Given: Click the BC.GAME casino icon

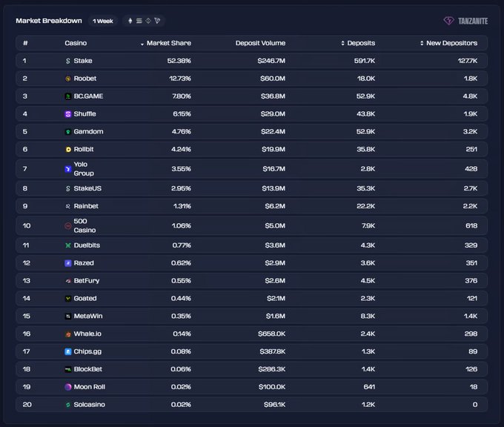Looking at the screenshot, I should click(x=68, y=96).
